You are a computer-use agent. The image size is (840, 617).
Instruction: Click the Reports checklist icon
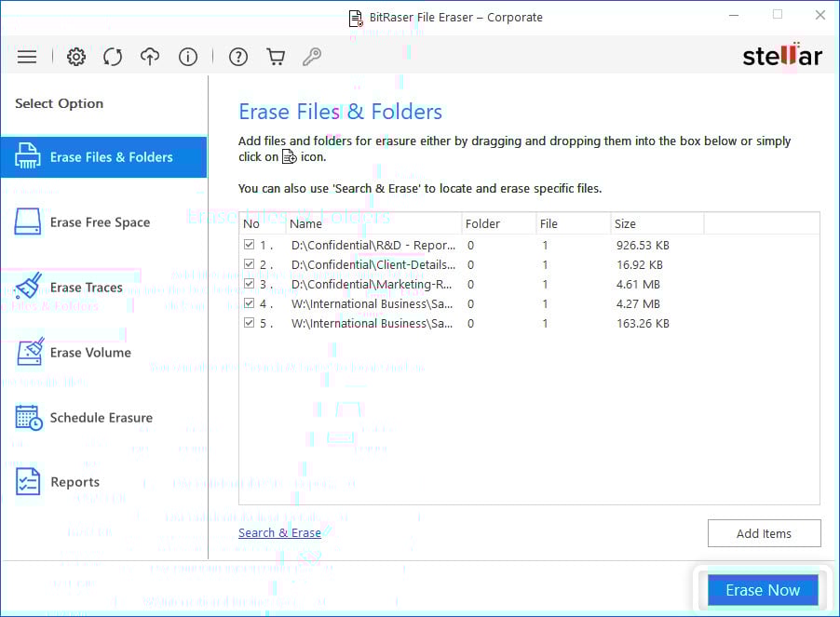click(x=28, y=482)
